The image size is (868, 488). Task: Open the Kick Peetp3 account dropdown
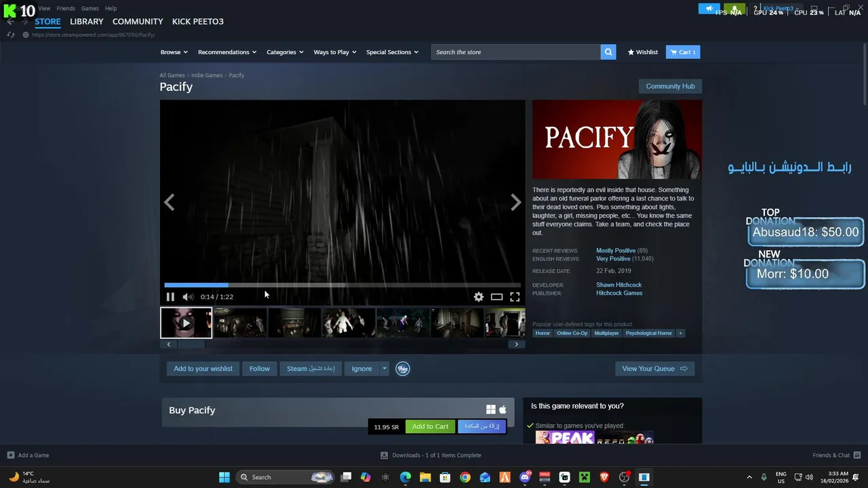781,9
